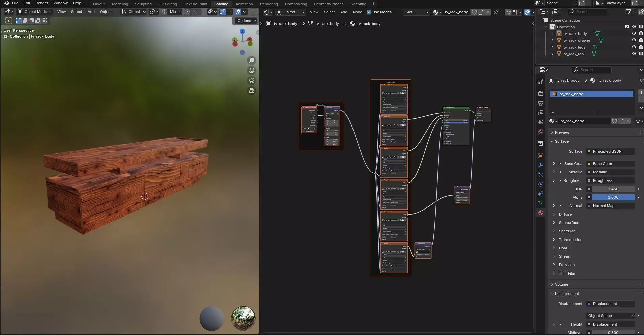644x335 pixels.
Task: Click the Principled BSDF surface shader button
Action: coord(610,151)
